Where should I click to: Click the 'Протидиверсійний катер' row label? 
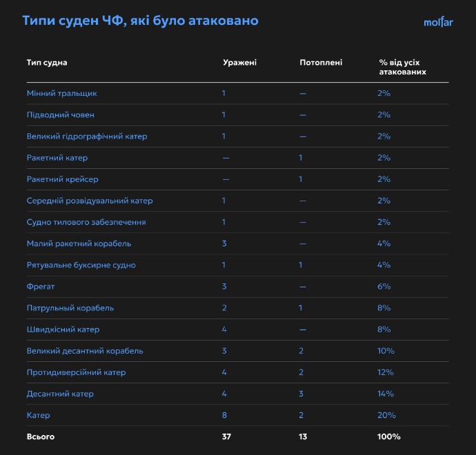(x=76, y=372)
